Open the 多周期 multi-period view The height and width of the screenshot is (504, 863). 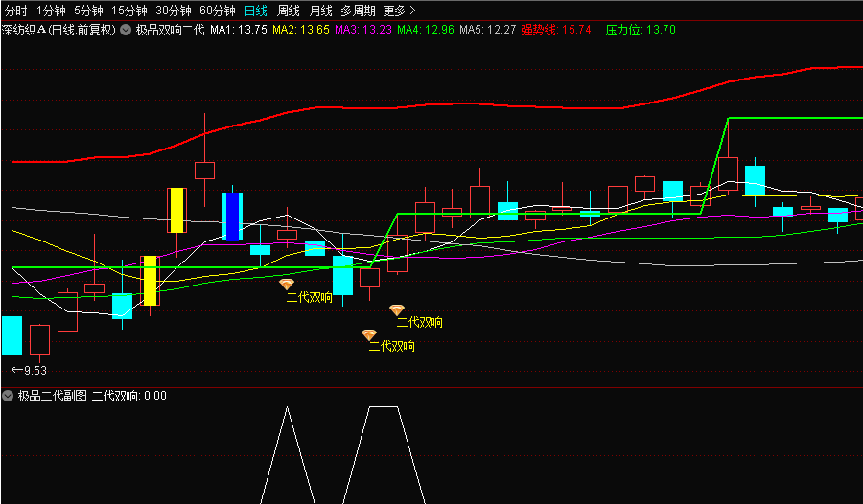[x=358, y=11]
